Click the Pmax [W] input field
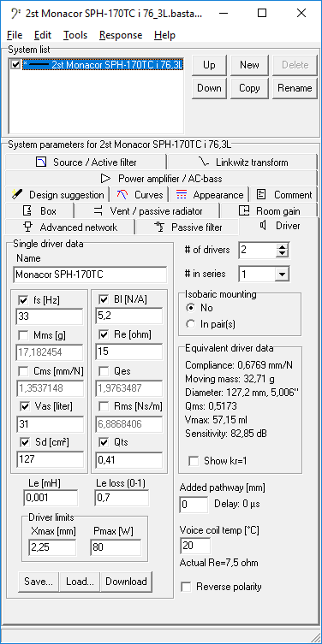The width and height of the screenshot is (322, 644). (x=115, y=547)
